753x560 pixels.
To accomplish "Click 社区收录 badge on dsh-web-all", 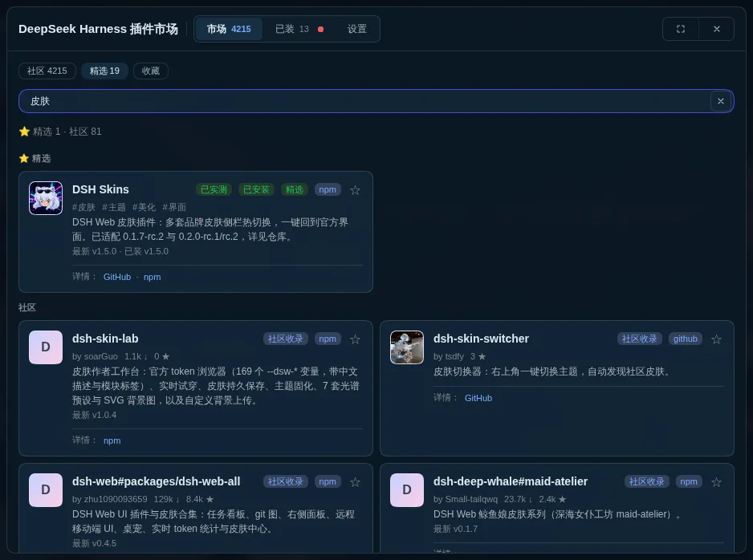I will (285, 481).
